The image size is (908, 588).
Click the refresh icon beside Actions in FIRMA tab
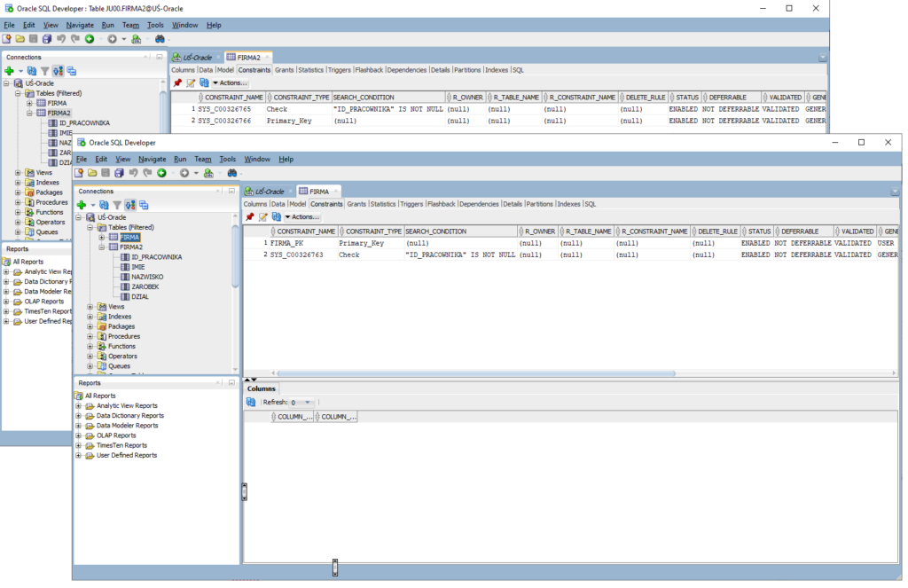(276, 216)
